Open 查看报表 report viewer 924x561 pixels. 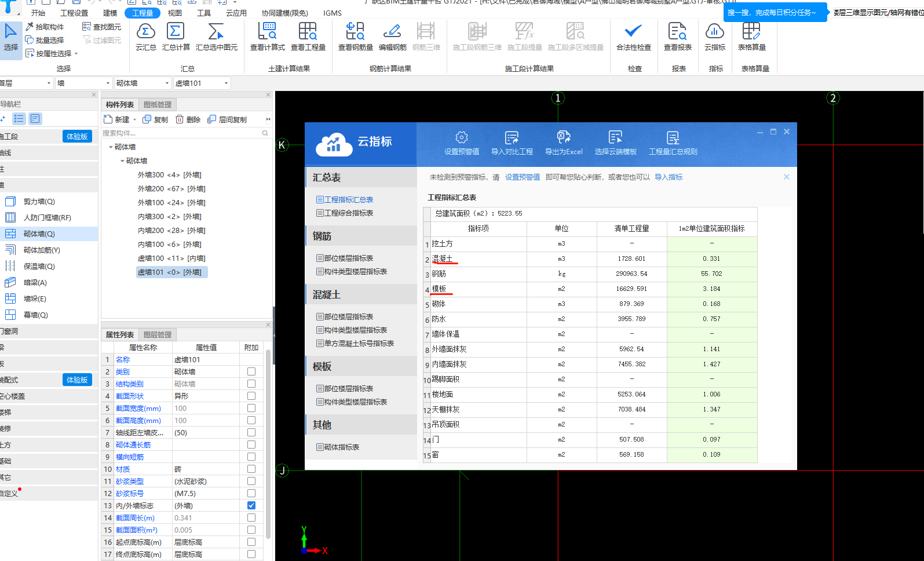(x=678, y=37)
